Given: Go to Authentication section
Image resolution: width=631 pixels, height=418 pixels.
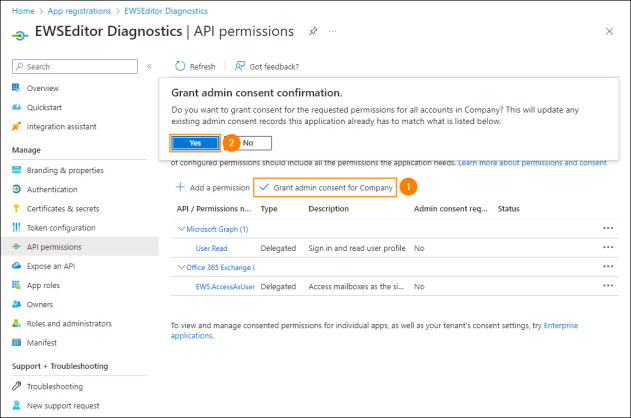Looking at the screenshot, I should 52,189.
